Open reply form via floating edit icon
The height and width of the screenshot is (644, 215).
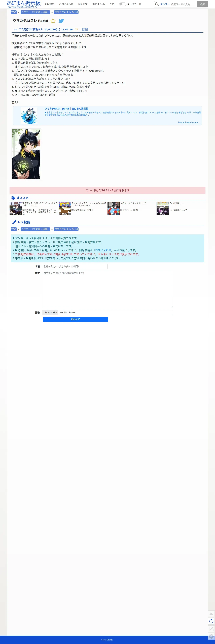click(x=211, y=629)
